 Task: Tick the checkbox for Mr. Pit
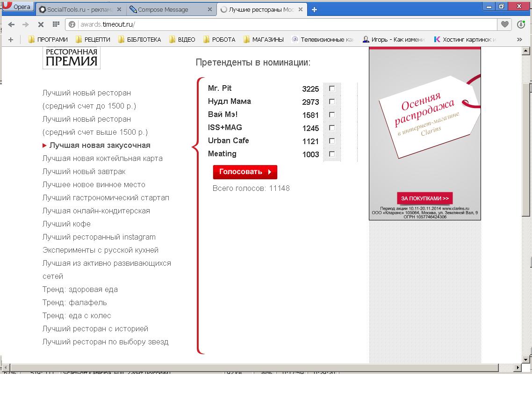[332, 88]
